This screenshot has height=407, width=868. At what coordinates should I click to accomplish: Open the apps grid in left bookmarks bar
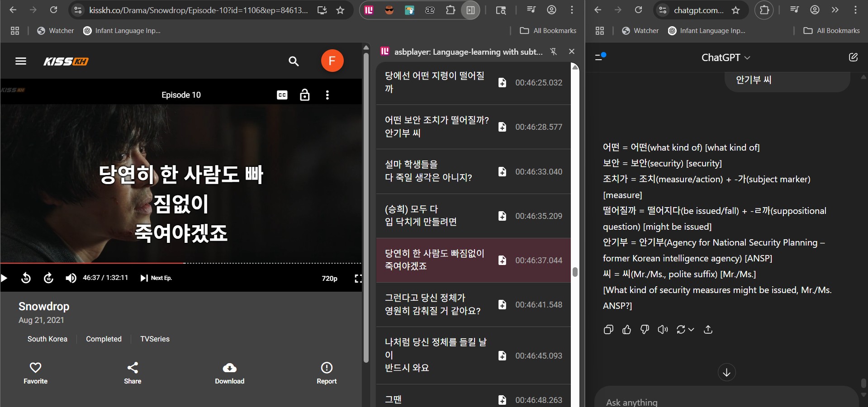pos(15,31)
